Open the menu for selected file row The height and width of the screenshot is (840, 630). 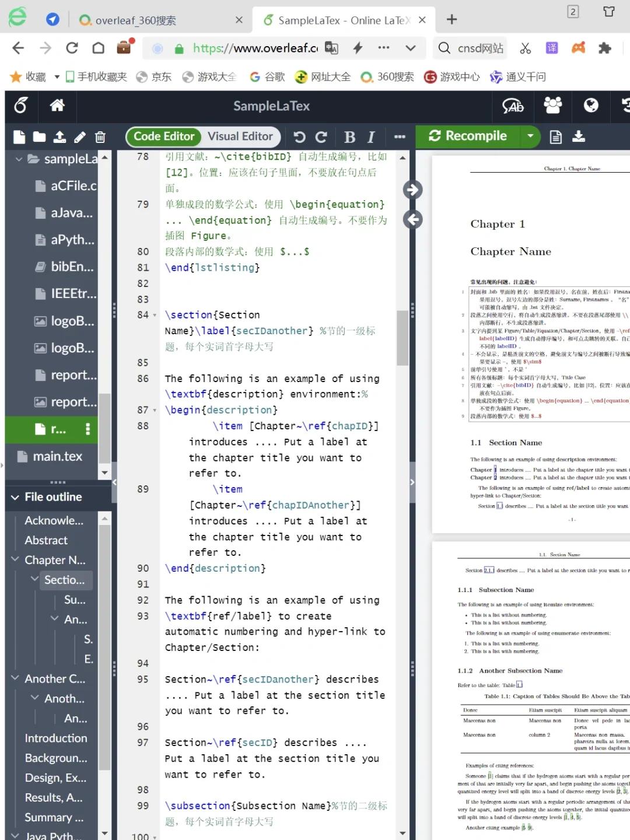pos(88,429)
